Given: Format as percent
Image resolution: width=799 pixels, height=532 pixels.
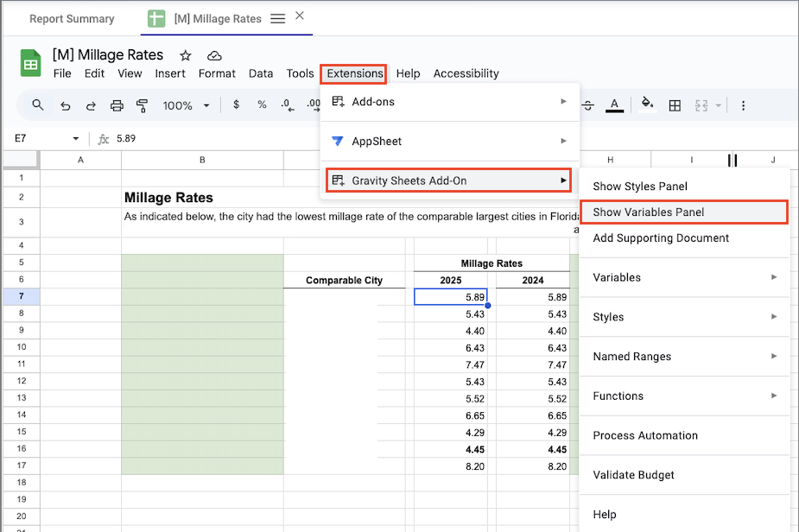Looking at the screenshot, I should 262,104.
